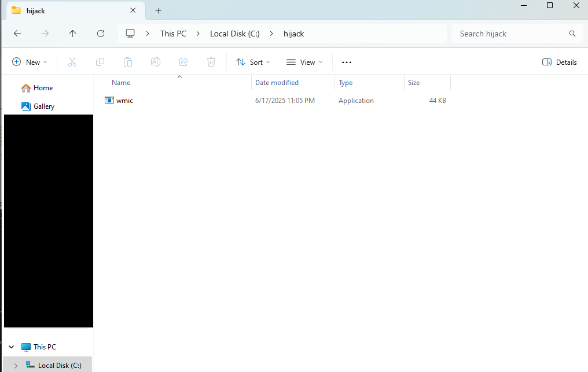The height and width of the screenshot is (372, 588).
Task: Click the Delete trash can icon
Action: (x=212, y=62)
